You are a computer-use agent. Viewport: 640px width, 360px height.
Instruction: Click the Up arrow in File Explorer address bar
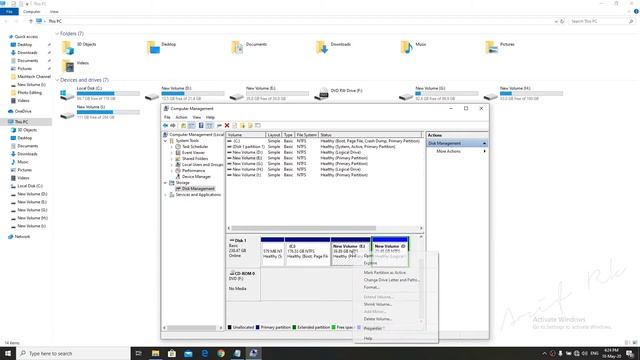(31, 21)
